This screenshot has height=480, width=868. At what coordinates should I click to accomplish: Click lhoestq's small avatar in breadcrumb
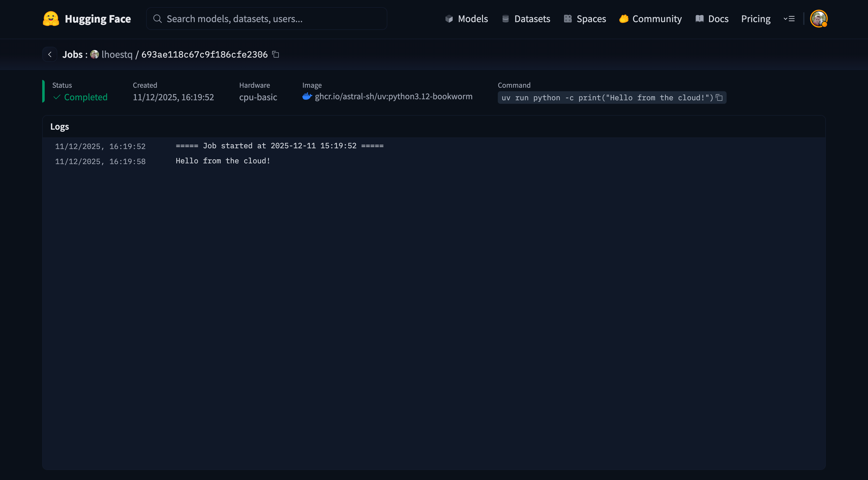pos(95,54)
